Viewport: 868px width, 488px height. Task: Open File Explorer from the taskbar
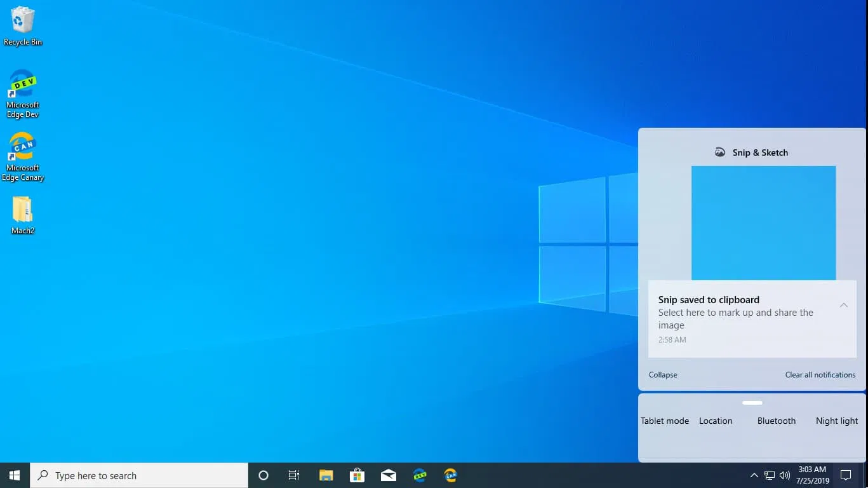[x=326, y=475]
